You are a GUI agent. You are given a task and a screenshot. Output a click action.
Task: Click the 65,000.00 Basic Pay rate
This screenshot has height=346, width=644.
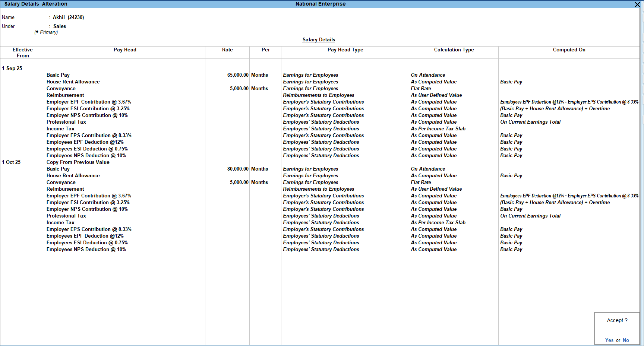[237, 75]
